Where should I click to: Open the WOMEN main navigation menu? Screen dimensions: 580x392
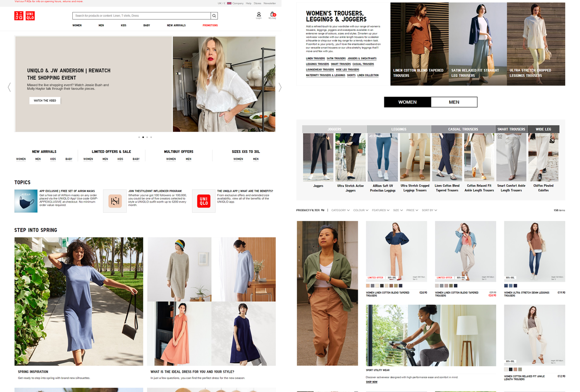(77, 25)
